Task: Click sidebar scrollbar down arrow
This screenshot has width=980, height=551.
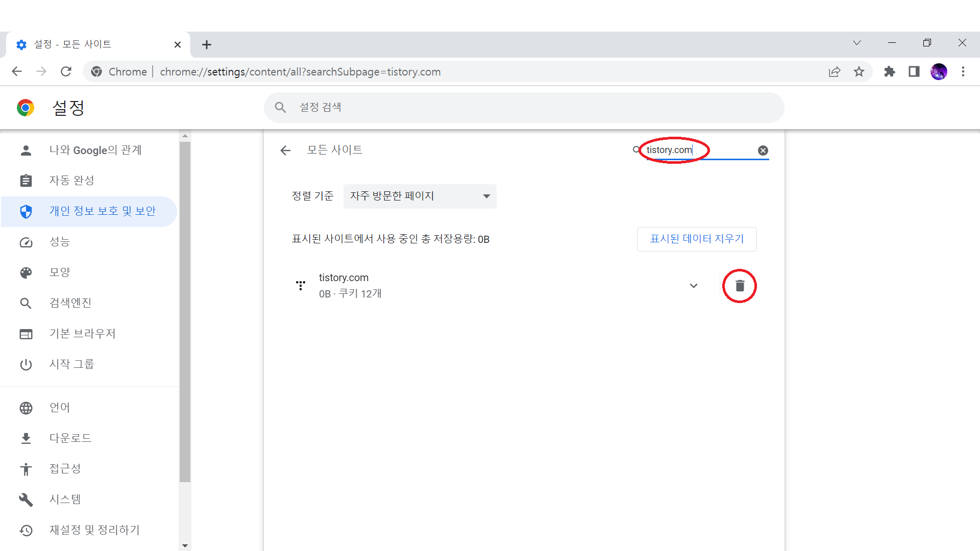Action: (x=185, y=546)
